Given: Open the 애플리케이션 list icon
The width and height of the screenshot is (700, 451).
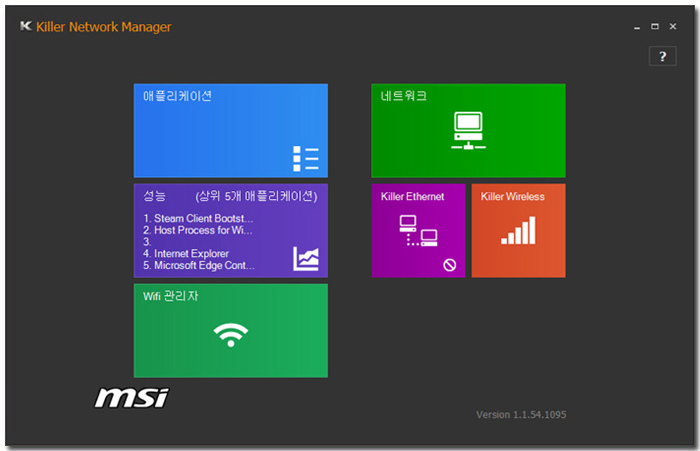Looking at the screenshot, I should click(x=306, y=159).
